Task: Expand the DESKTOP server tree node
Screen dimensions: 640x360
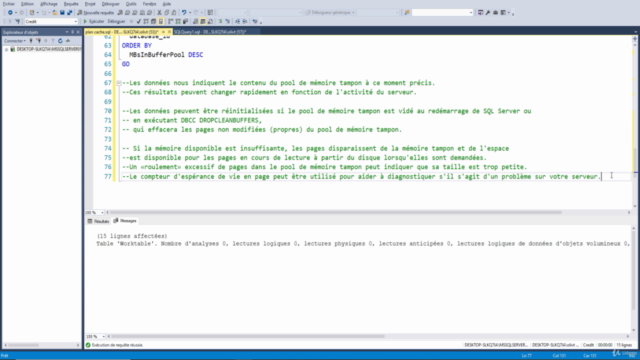Action: (x=7, y=49)
